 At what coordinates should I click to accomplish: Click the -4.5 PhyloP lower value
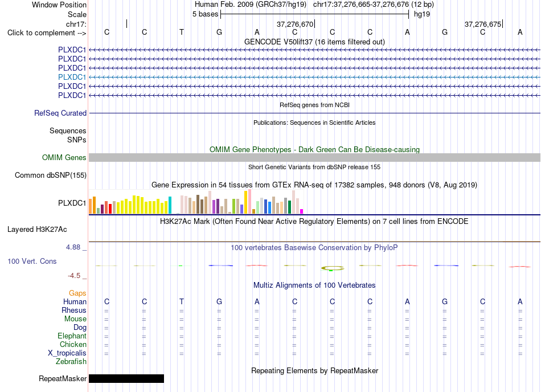point(74,275)
